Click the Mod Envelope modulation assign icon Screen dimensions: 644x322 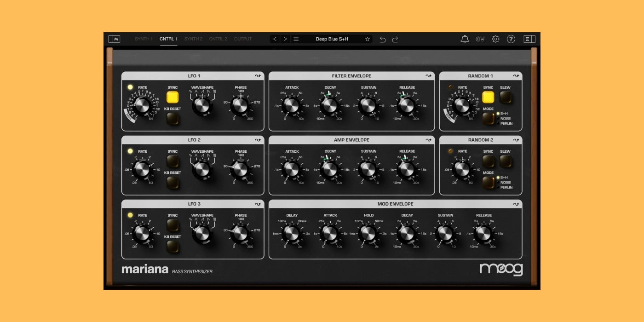click(x=516, y=204)
